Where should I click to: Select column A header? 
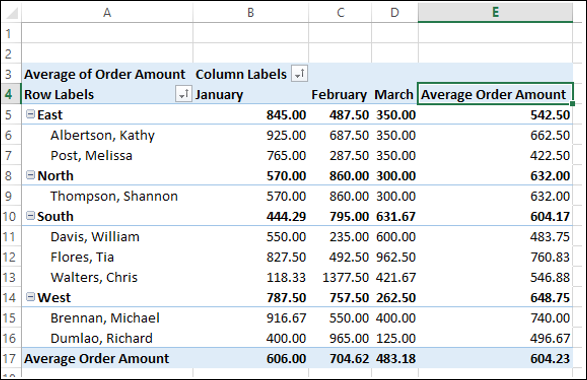tap(107, 13)
